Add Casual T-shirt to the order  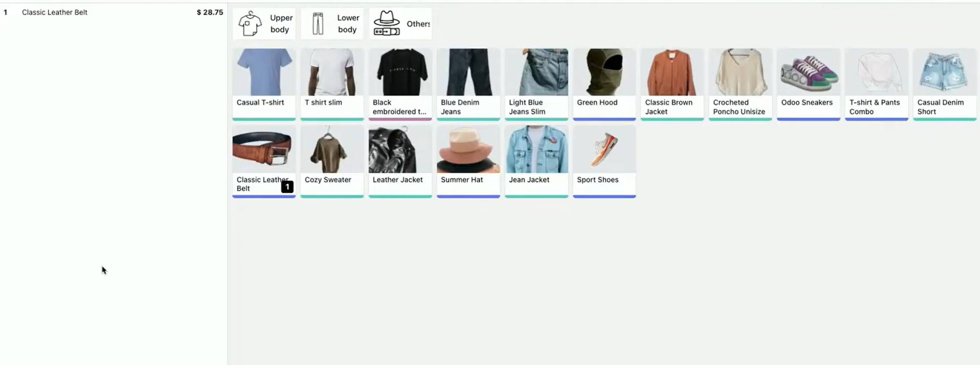point(264,84)
